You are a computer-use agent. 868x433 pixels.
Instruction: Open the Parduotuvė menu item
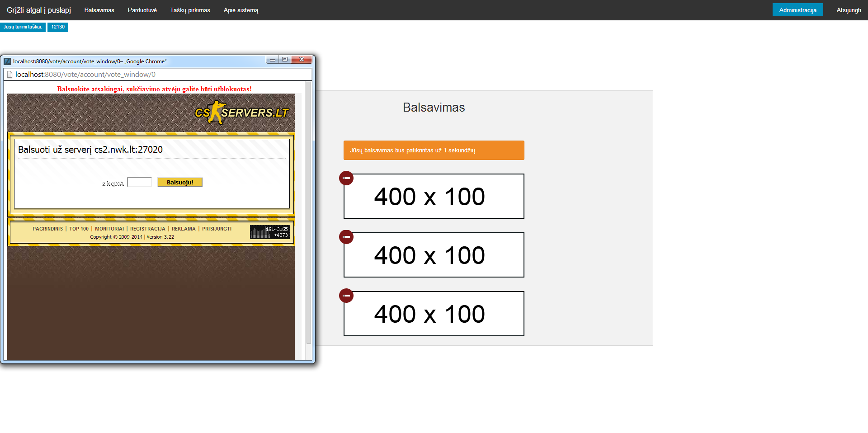tap(142, 10)
